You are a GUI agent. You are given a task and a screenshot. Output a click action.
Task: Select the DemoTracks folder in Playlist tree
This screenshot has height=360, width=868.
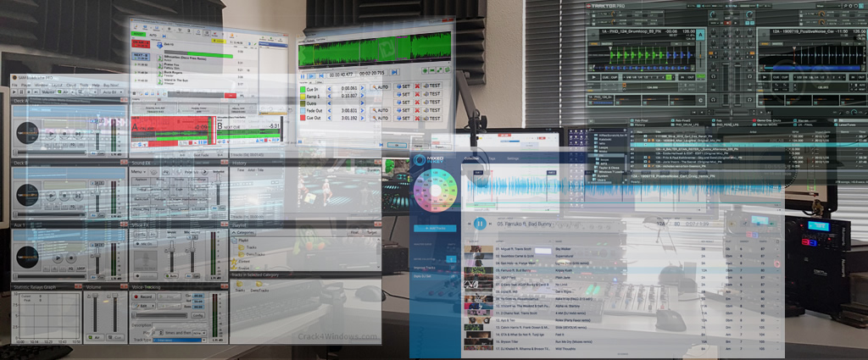[x=253, y=254]
